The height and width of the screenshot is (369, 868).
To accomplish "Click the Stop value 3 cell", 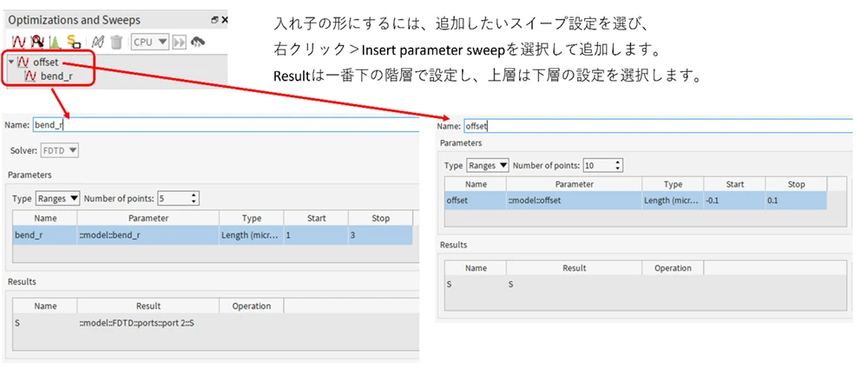I will [x=380, y=235].
